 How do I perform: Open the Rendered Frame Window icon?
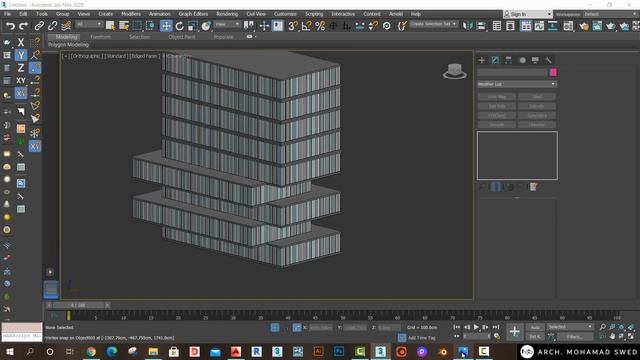point(597,26)
